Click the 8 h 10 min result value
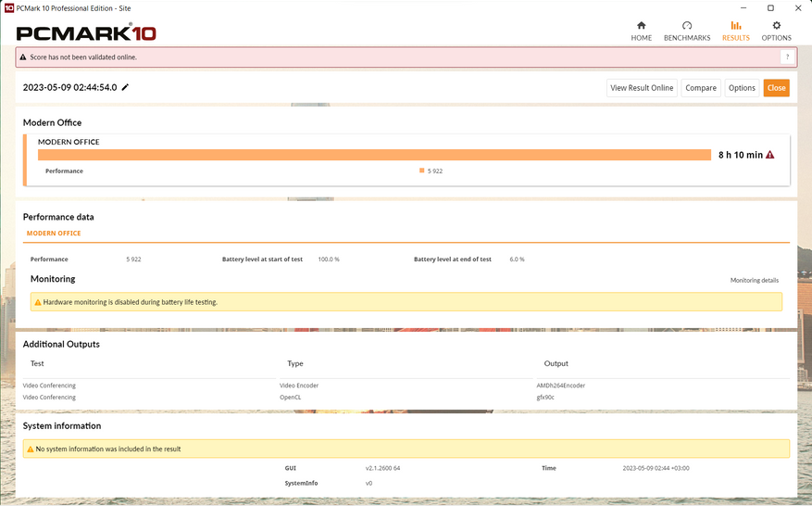The height and width of the screenshot is (506, 812). [740, 155]
